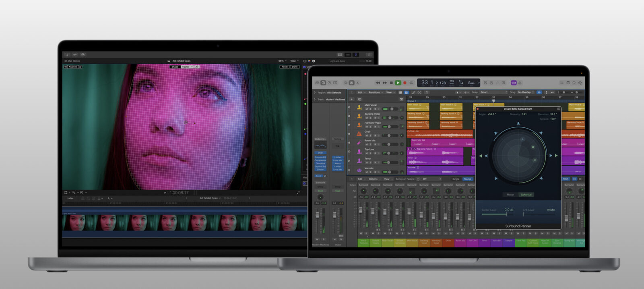This screenshot has height=289, width=644.
Task: Click the Main Vocal track instrument icon
Action: (x=359, y=107)
